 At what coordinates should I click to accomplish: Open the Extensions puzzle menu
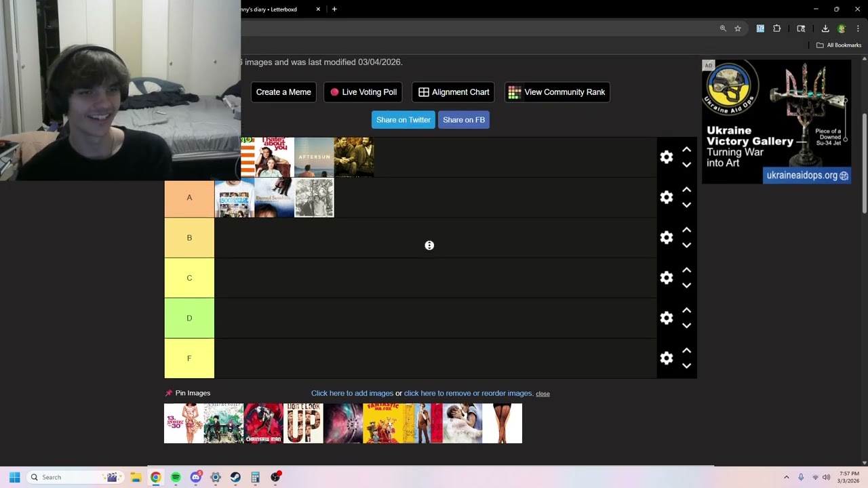[777, 28]
